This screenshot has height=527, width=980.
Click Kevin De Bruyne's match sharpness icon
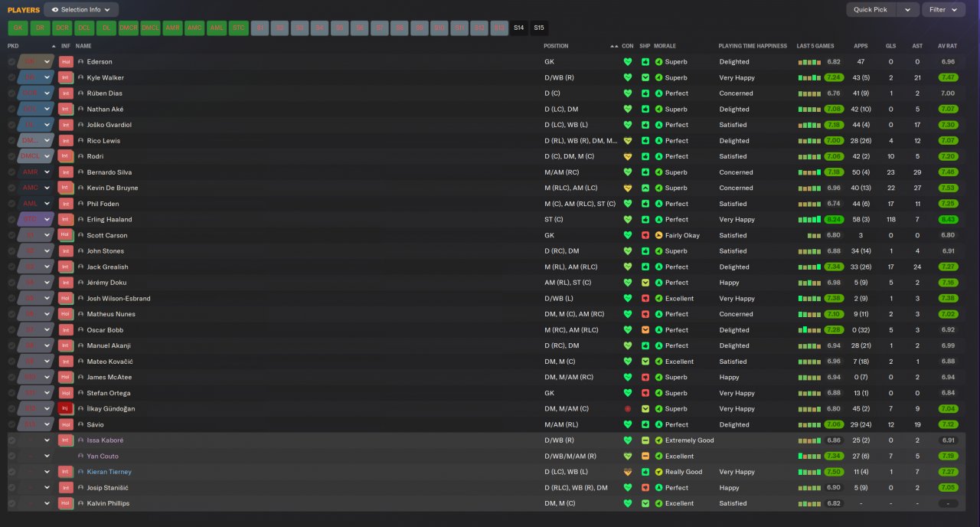pyautogui.click(x=645, y=188)
